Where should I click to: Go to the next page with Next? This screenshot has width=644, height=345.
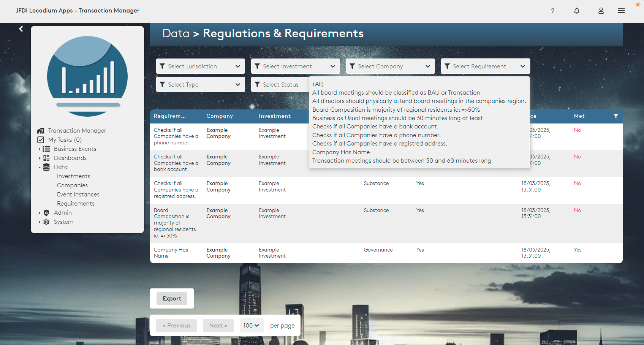click(x=218, y=325)
